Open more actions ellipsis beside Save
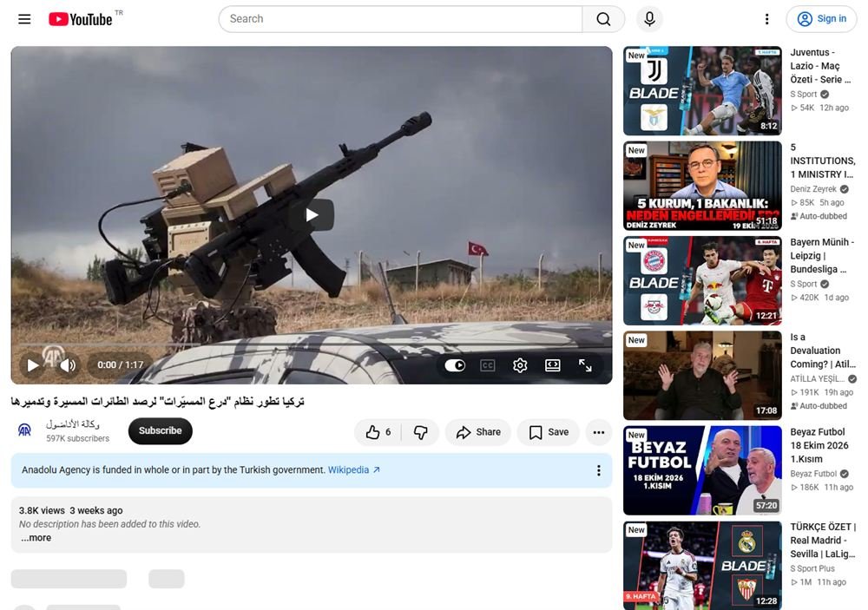868x610 pixels. click(599, 432)
